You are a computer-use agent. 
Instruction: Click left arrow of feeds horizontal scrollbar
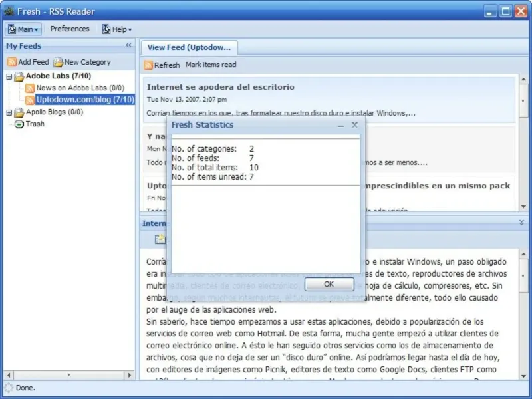pos(9,375)
